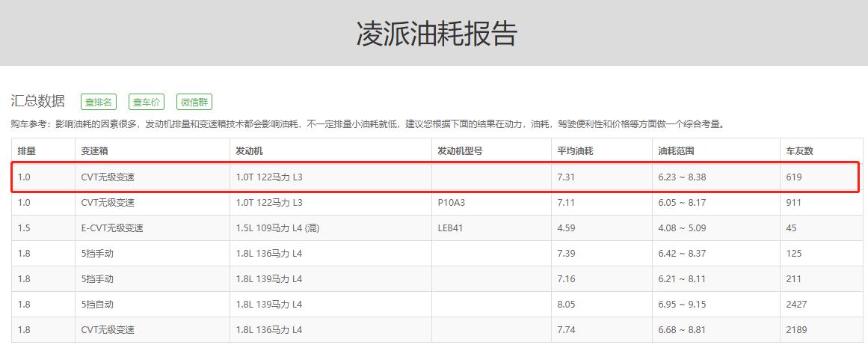Select owner count 45

(791, 228)
